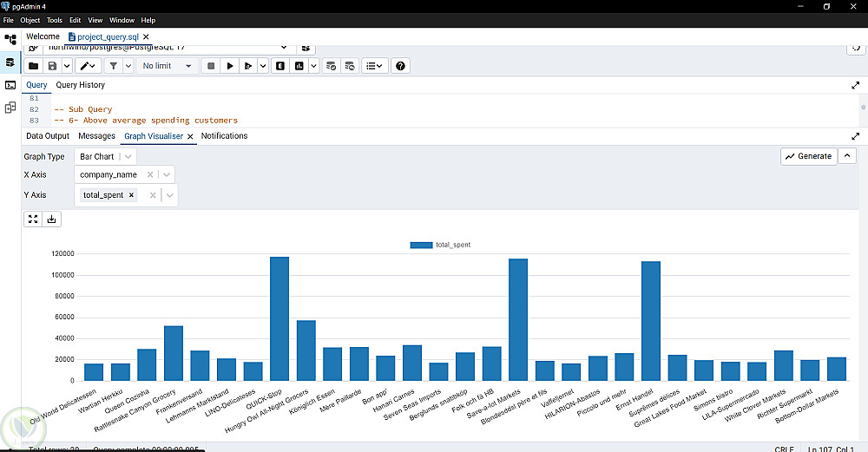Expand the save file options arrow
The height and width of the screenshot is (452, 868).
(x=67, y=66)
